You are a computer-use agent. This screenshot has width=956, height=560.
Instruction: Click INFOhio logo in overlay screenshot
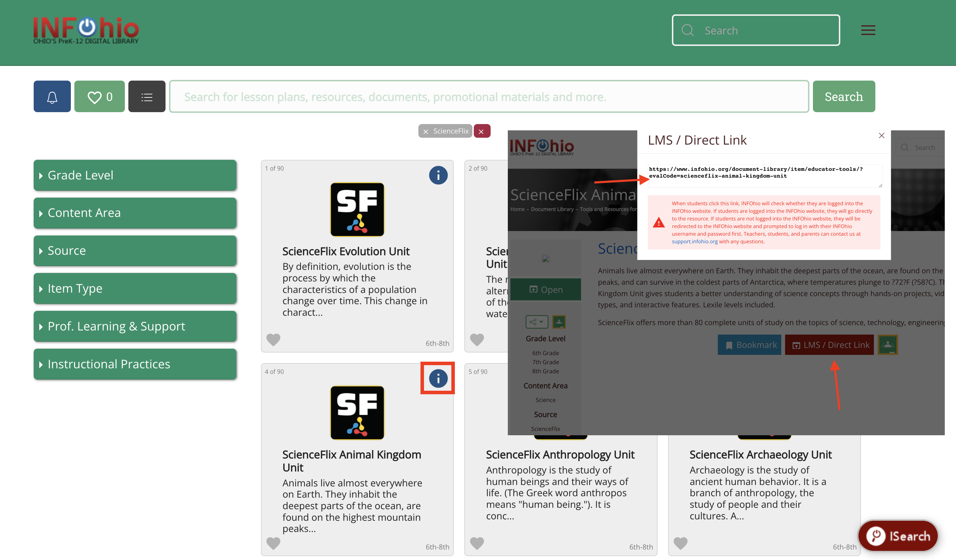tap(542, 148)
